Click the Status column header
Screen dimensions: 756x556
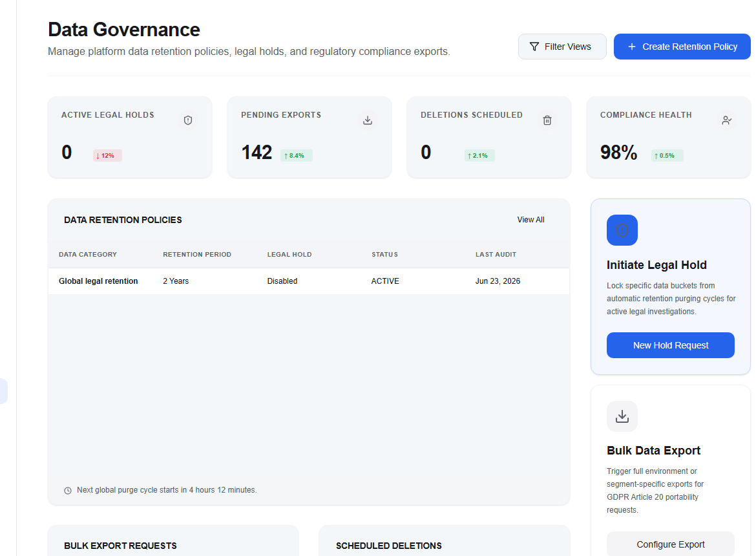pyautogui.click(x=384, y=254)
